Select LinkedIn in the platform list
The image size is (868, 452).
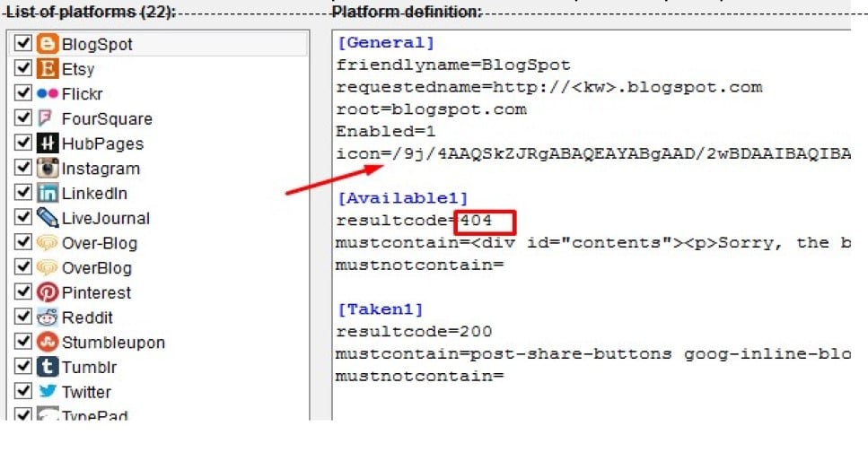(94, 194)
